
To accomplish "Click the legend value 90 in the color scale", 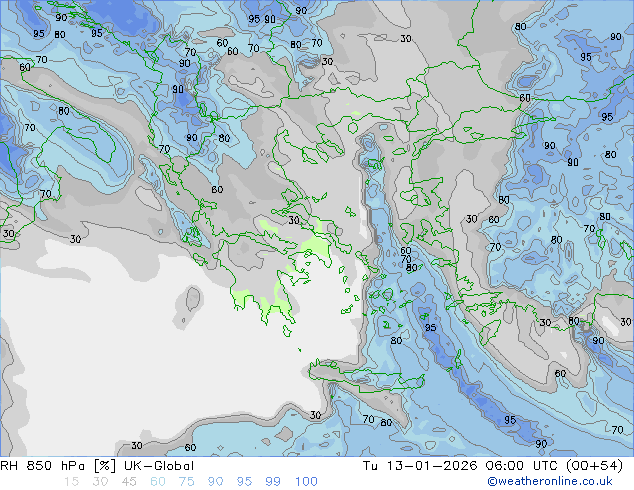I will 215,482.
